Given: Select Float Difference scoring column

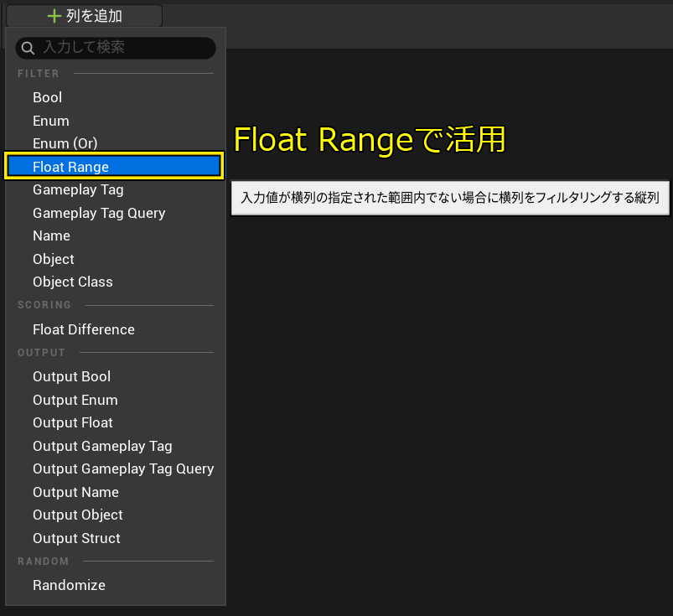Looking at the screenshot, I should (116, 329).
